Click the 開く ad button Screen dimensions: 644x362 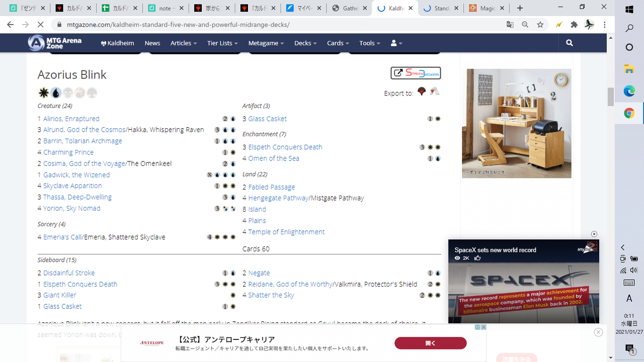pyautogui.click(x=430, y=343)
